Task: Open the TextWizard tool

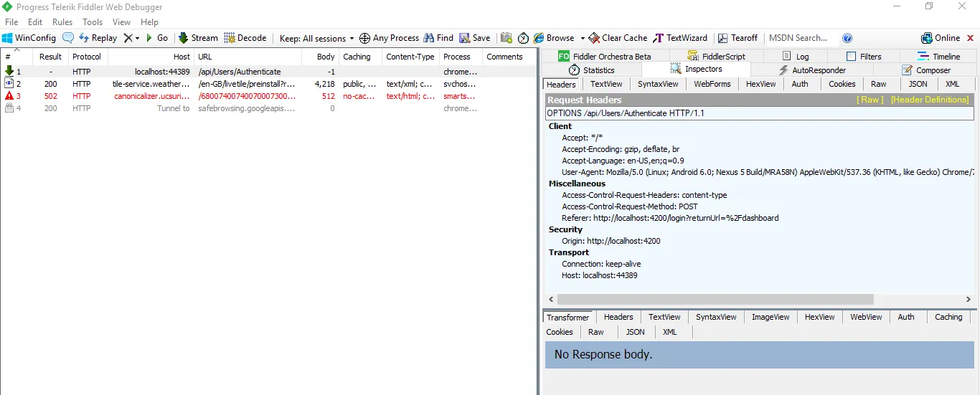Action: click(680, 38)
